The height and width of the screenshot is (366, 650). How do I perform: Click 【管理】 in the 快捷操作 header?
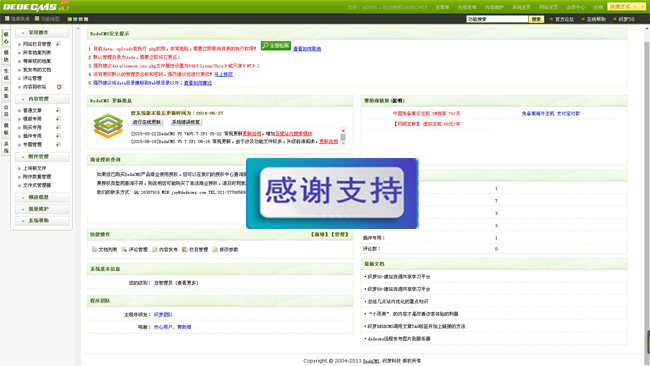340,235
